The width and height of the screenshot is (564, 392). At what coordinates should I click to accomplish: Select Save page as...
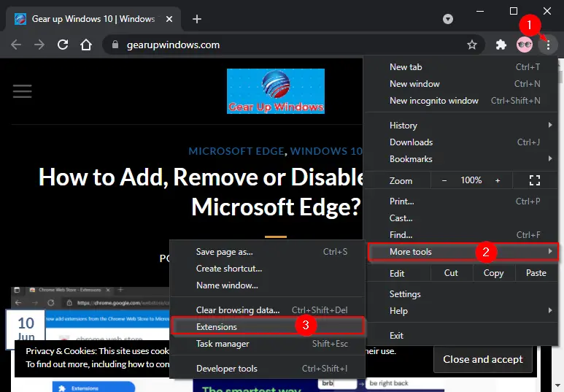point(267,252)
